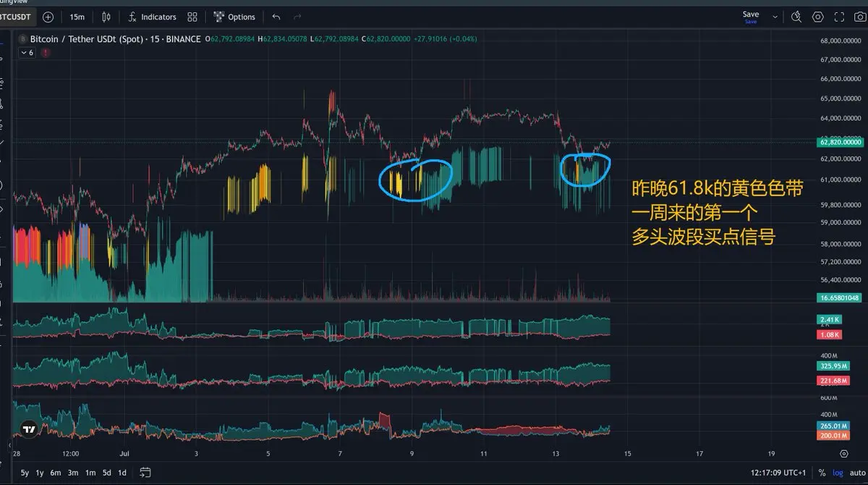868x485 pixels.
Task: Click the green 265.01M value label
Action: (833, 426)
